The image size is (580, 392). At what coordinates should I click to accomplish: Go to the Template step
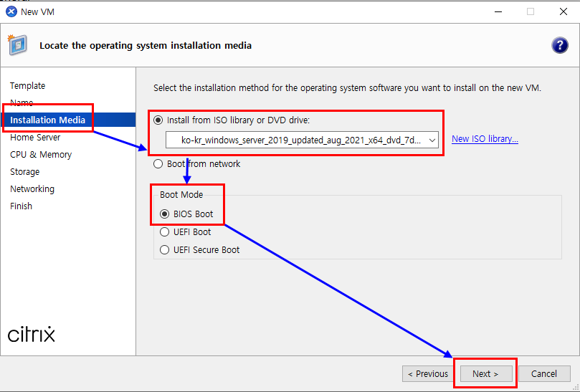(x=28, y=86)
